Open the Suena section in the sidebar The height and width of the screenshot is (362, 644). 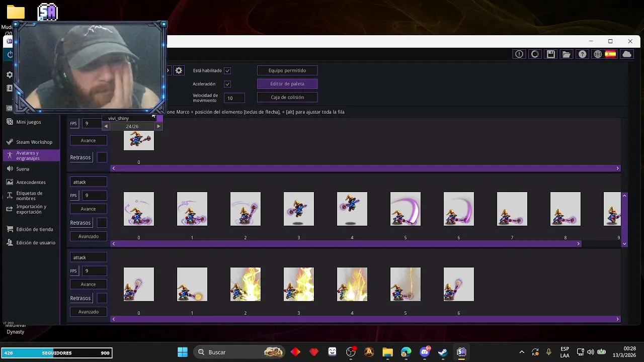pos(23,169)
